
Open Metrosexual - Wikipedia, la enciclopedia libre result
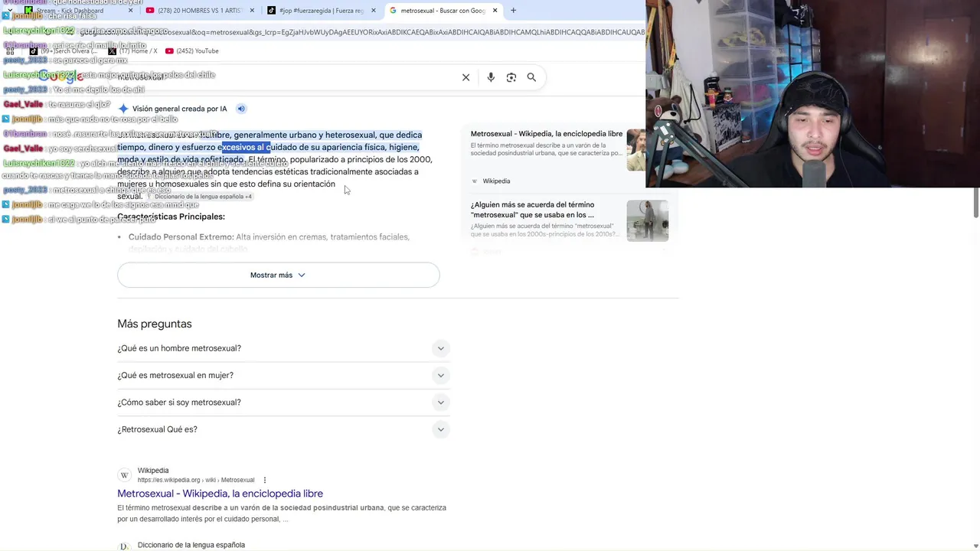tap(220, 494)
